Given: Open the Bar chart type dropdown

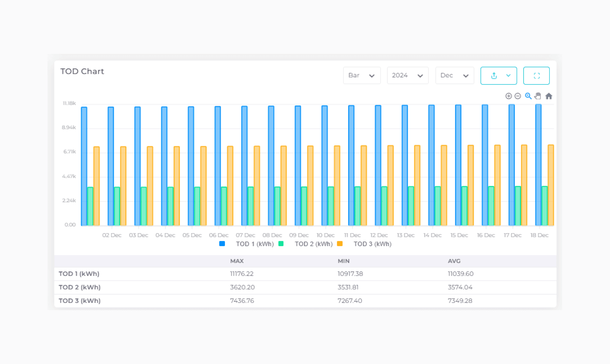Looking at the screenshot, I should pos(362,76).
